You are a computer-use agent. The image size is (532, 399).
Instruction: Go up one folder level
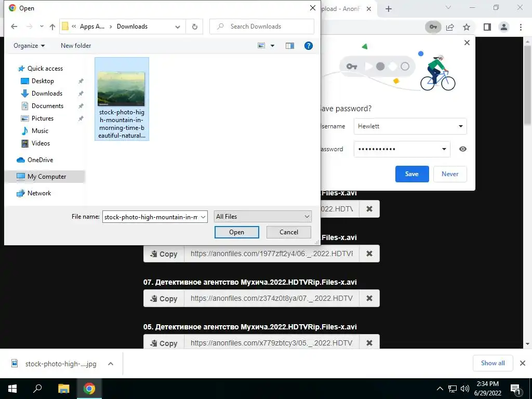click(52, 26)
